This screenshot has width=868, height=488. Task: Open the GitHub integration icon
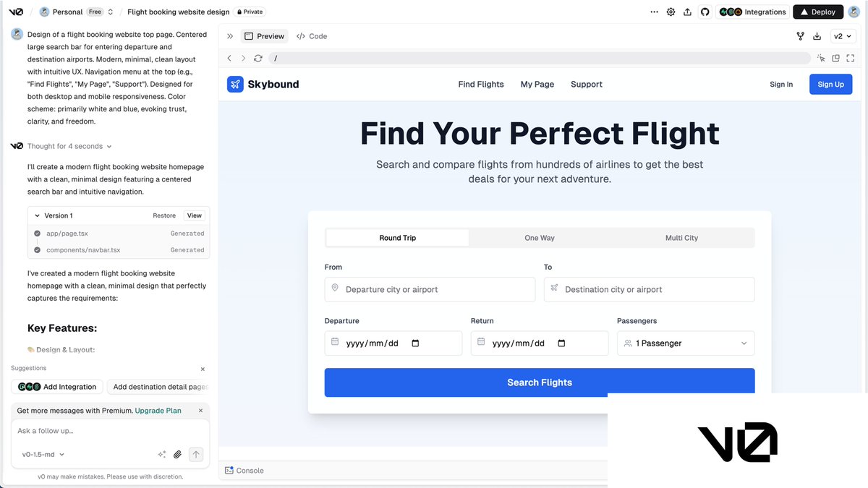[705, 12]
